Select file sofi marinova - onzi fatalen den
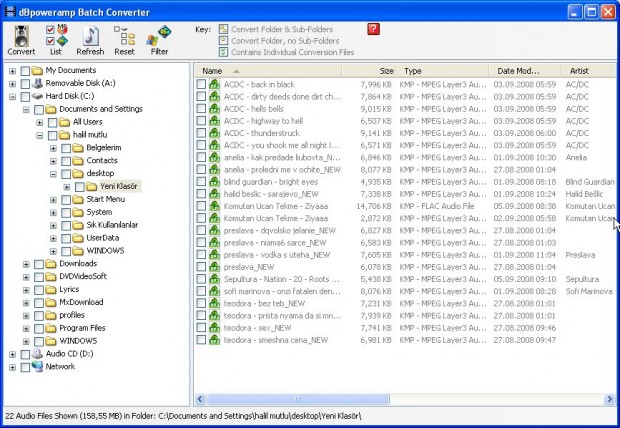 [282, 291]
